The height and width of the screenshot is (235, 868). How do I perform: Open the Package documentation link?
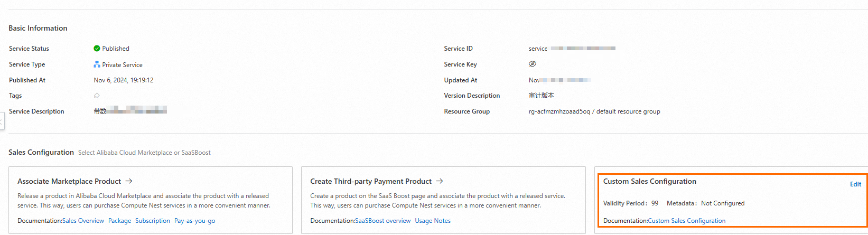(x=119, y=221)
